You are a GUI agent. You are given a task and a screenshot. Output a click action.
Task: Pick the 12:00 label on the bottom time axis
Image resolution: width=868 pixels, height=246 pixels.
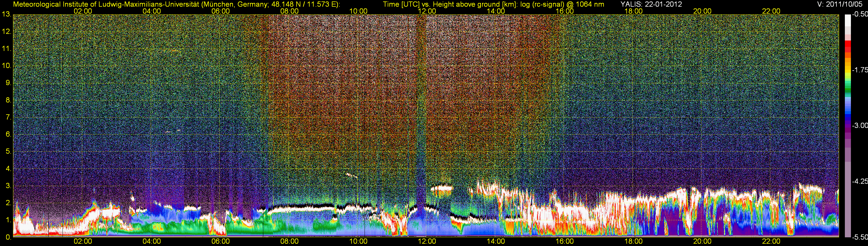[x=427, y=242]
